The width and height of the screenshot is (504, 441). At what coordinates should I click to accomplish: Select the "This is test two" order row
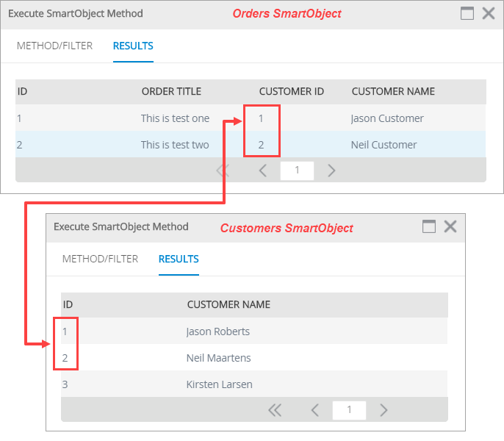(x=175, y=145)
